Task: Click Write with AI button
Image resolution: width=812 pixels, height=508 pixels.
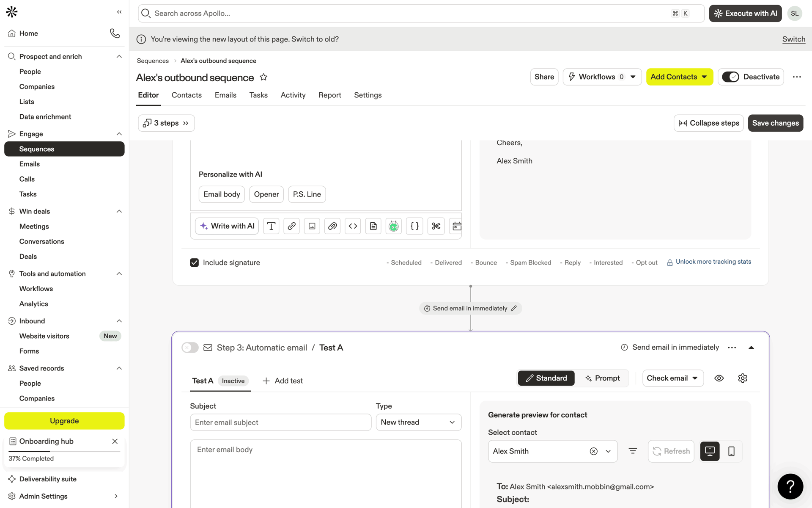Action: (227, 226)
